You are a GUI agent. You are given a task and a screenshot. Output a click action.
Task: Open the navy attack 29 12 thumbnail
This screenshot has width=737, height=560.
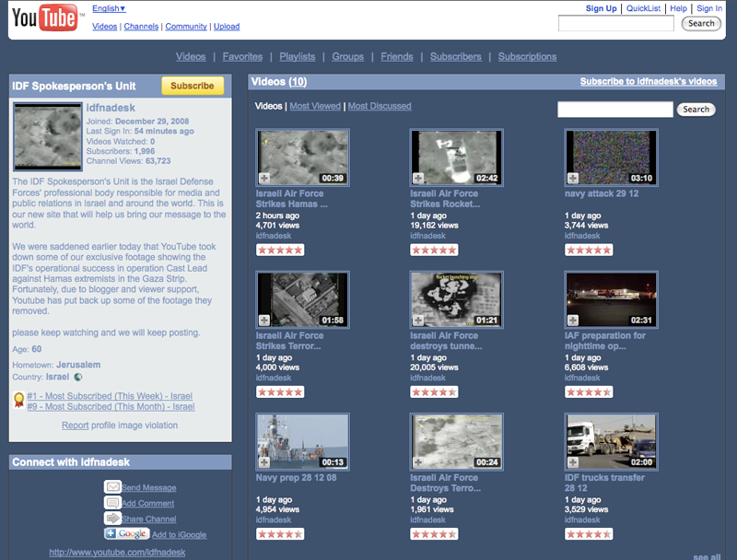click(611, 157)
